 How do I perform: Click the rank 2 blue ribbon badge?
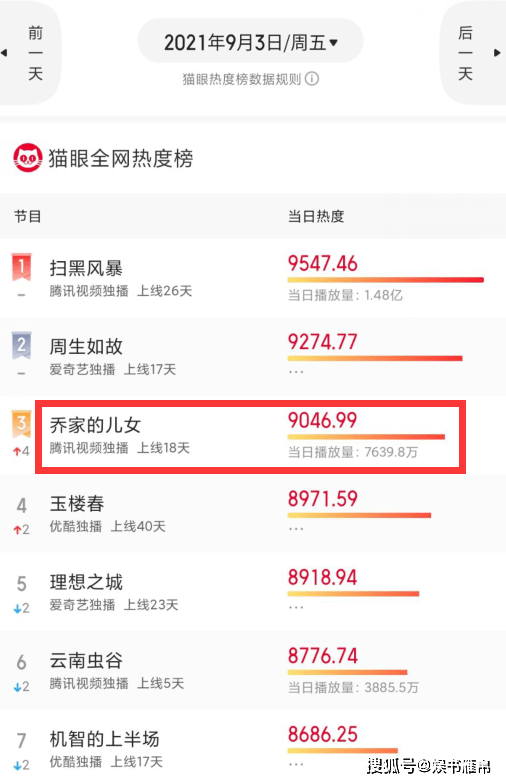tap(21, 346)
